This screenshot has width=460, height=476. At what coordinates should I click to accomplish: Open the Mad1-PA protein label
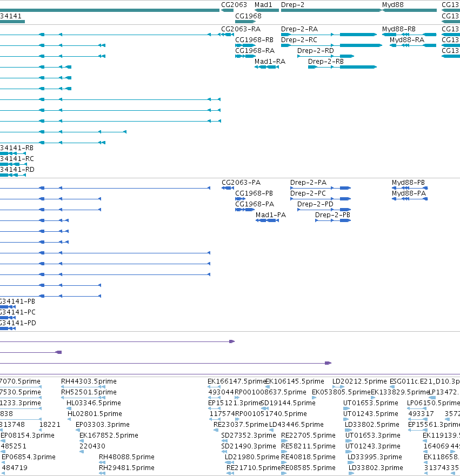(271, 215)
